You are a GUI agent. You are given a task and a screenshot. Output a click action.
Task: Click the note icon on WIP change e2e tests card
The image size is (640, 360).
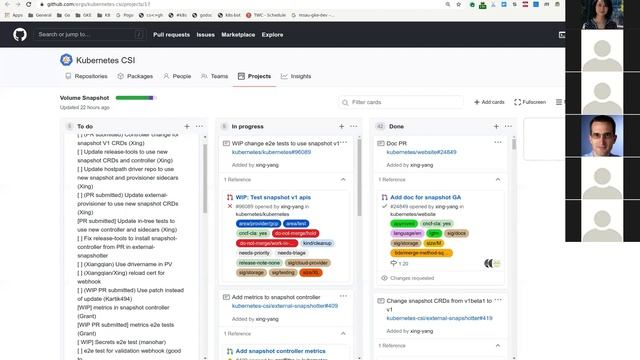[226, 143]
